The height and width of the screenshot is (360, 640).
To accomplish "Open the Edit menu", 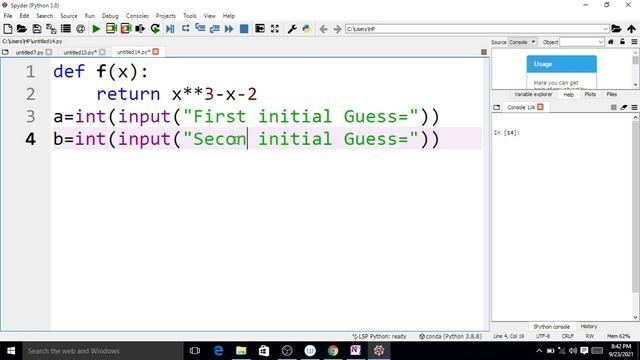I will pos(24,16).
